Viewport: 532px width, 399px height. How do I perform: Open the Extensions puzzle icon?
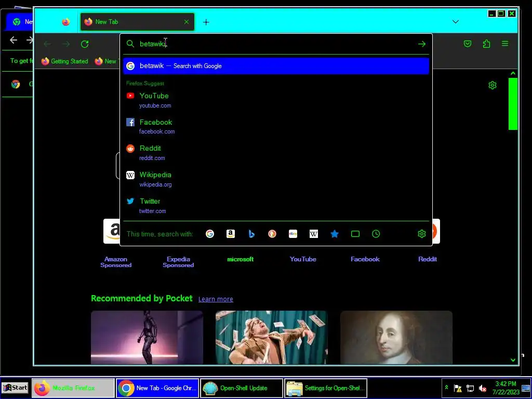click(486, 44)
